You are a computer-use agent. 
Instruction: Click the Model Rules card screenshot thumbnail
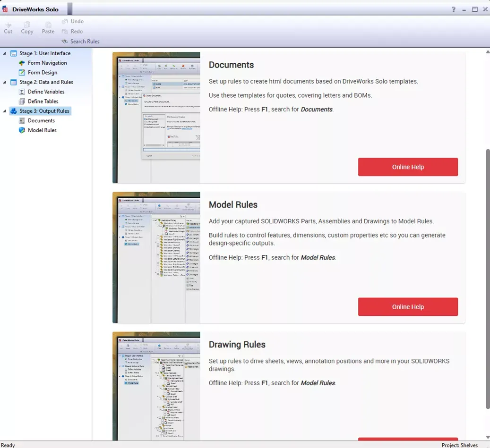156,257
